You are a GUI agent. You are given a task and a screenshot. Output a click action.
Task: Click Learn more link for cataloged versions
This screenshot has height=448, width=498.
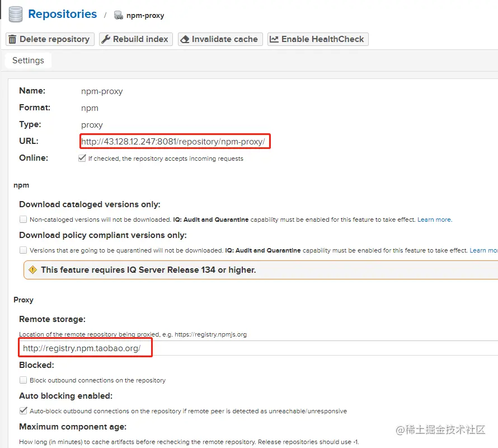tap(434, 220)
